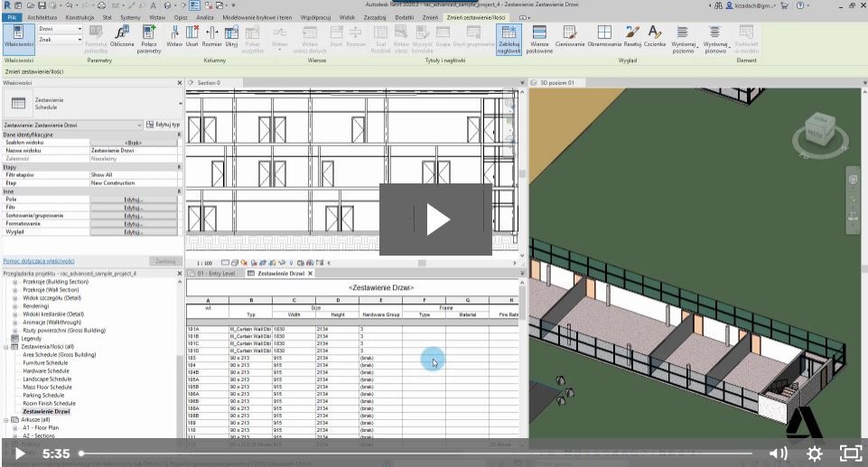Collapse the Zestawienia/Ilości (all) tree node

click(x=6, y=347)
